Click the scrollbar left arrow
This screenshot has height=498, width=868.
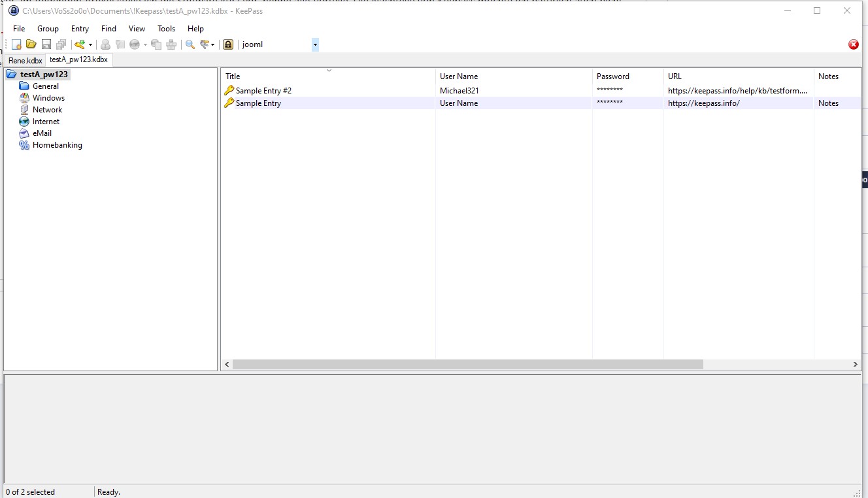coord(227,365)
